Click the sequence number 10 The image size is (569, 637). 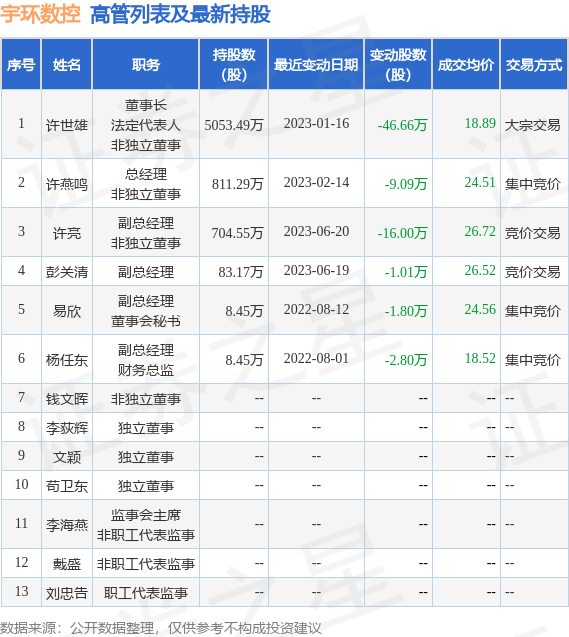click(21, 484)
